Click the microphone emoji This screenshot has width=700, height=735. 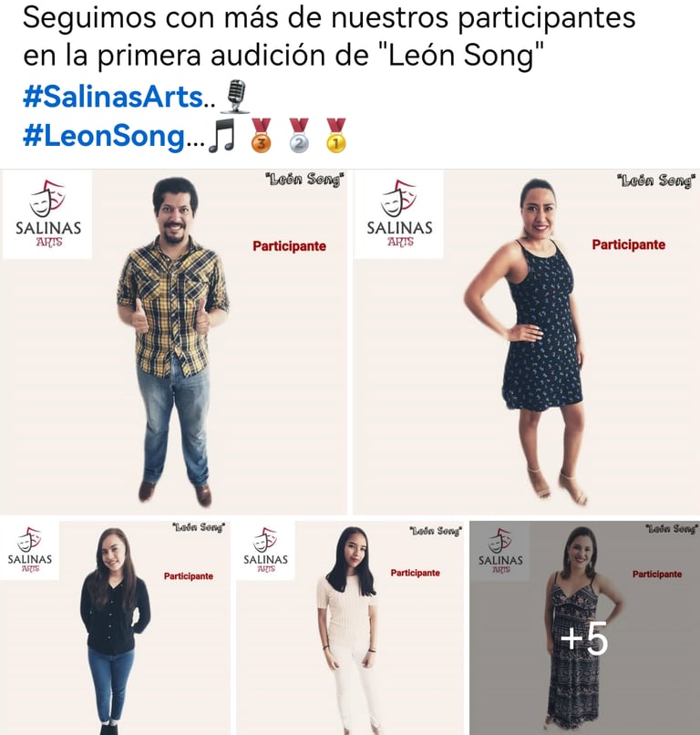(x=236, y=97)
